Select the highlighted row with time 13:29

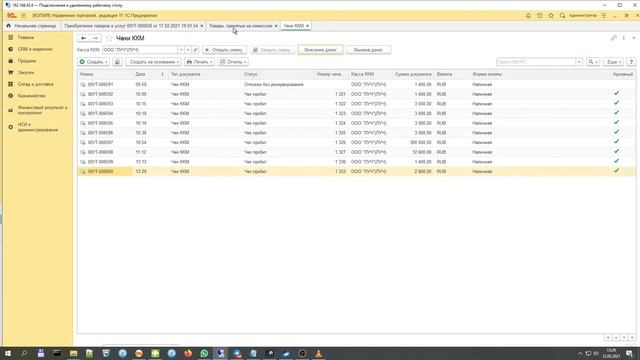click(x=356, y=171)
